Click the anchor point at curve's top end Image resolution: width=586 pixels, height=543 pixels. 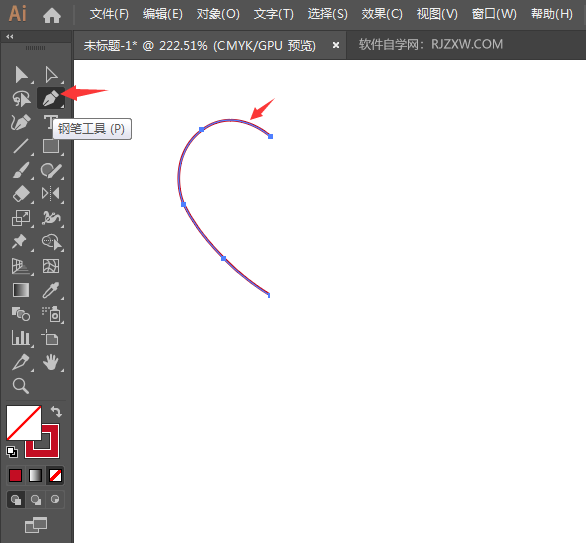[271, 136]
